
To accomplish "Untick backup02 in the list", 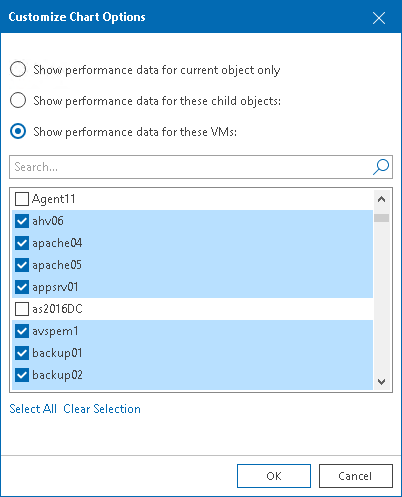I will click(22, 375).
